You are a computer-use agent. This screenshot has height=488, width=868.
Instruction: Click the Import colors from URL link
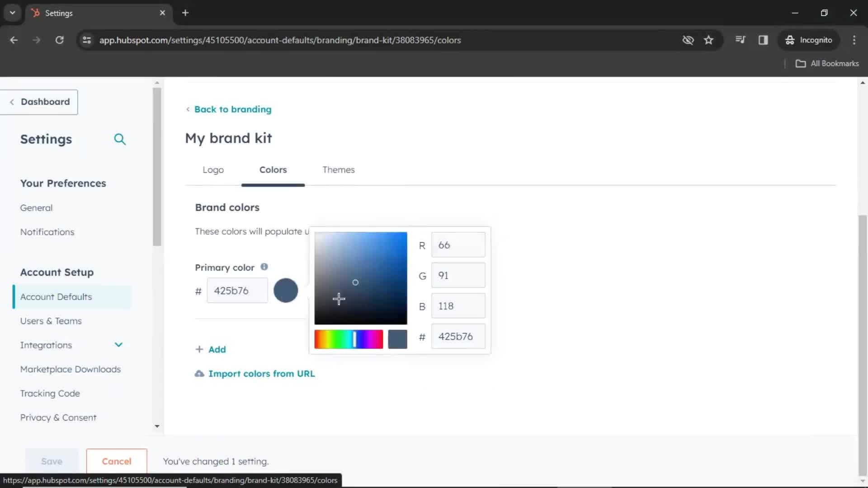pyautogui.click(x=262, y=374)
